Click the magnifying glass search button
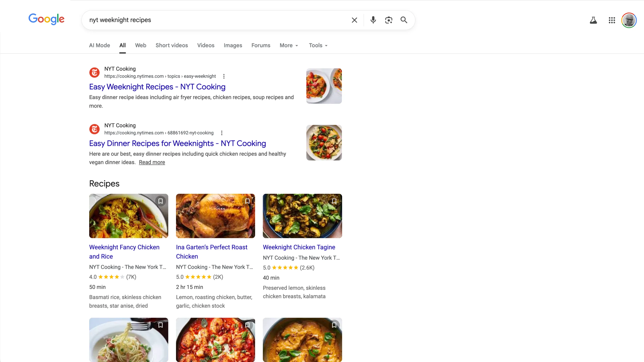The height and width of the screenshot is (362, 644). pos(404,20)
